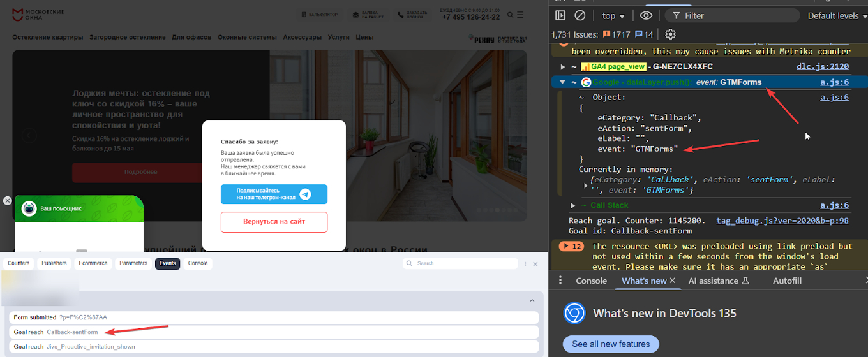Collapse the events panel chevron
Viewport: 868px width, 357px height.
[x=532, y=300]
